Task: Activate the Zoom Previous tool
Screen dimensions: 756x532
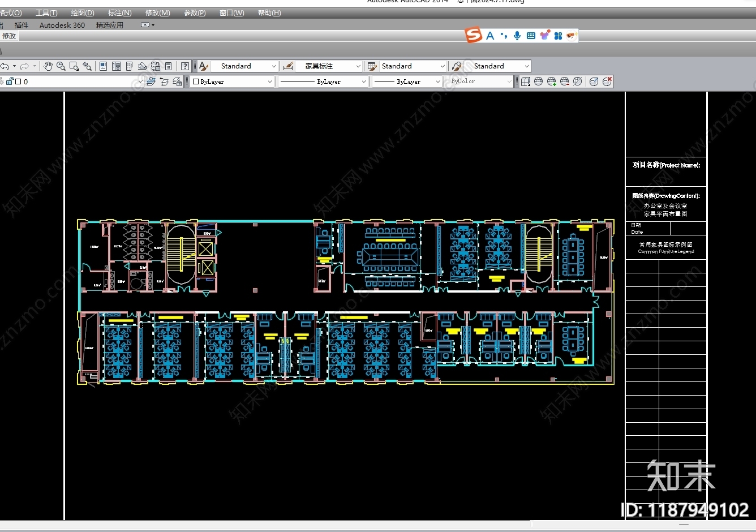Action: (87, 66)
